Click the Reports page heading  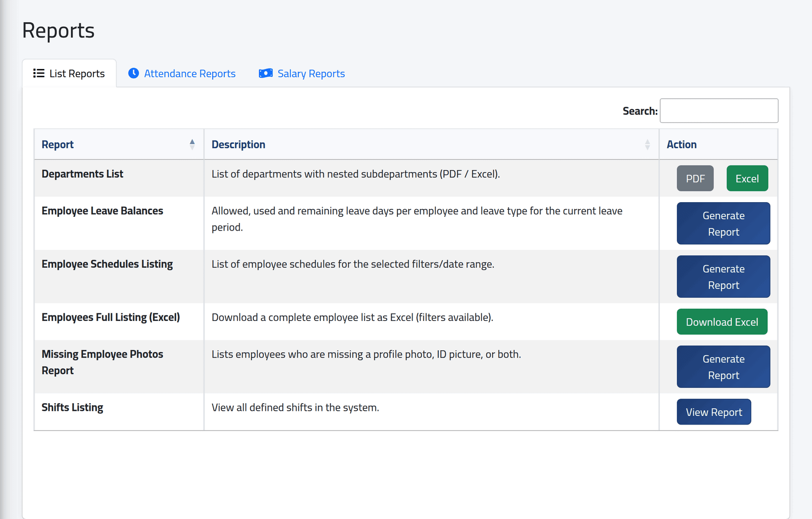tap(58, 30)
